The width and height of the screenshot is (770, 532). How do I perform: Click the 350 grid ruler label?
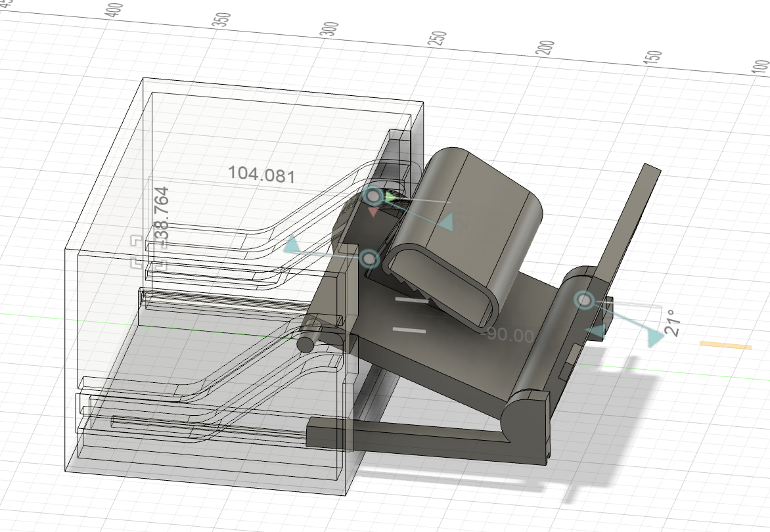point(223,20)
